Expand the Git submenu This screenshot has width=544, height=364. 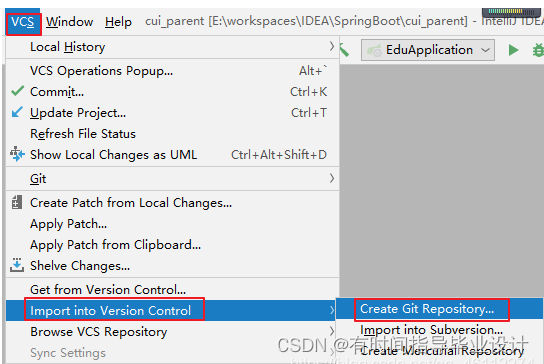point(172,178)
